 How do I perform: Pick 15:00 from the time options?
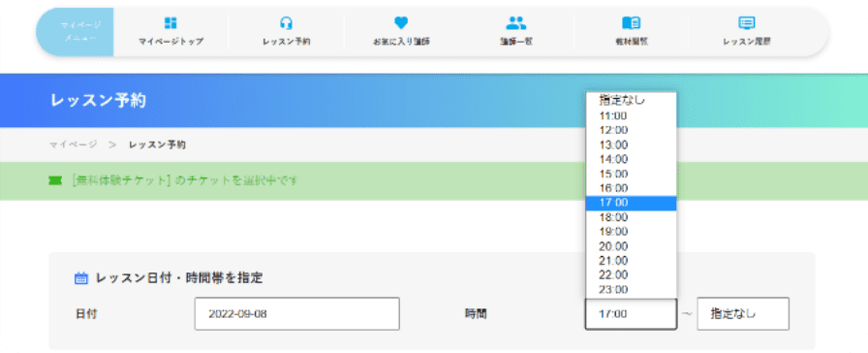(x=631, y=174)
